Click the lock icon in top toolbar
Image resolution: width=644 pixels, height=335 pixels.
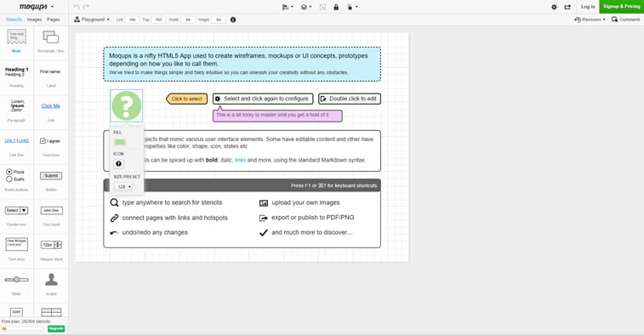(336, 7)
